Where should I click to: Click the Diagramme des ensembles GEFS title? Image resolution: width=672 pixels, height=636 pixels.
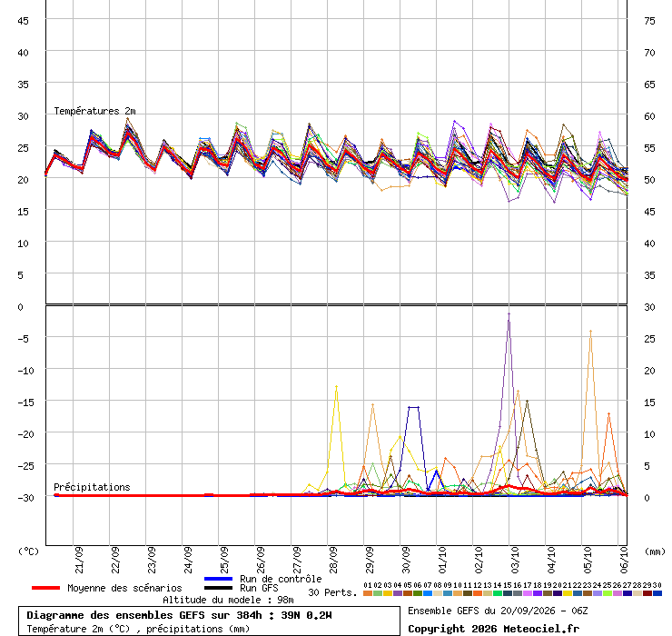(x=179, y=615)
